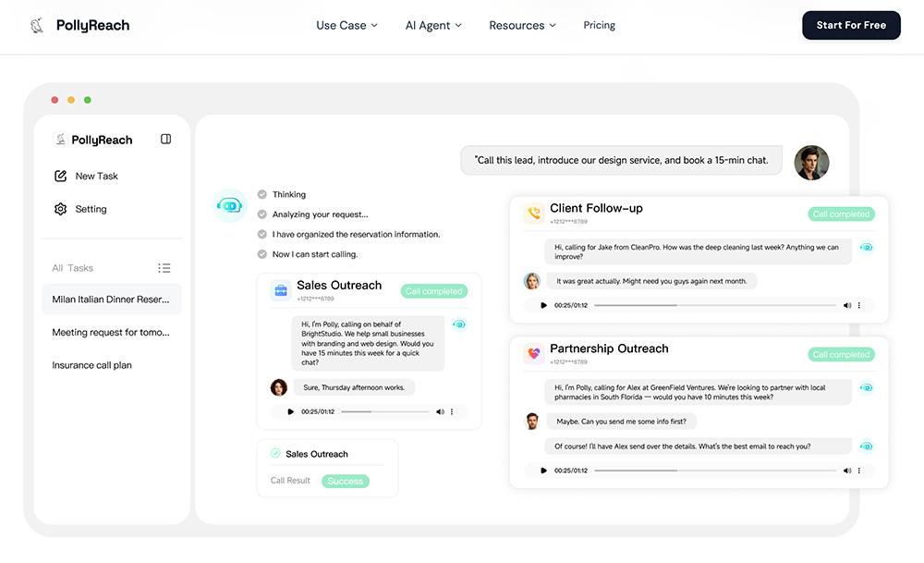Image resolution: width=924 pixels, height=563 pixels.
Task: Click the Start For Free button
Action: [x=851, y=25]
